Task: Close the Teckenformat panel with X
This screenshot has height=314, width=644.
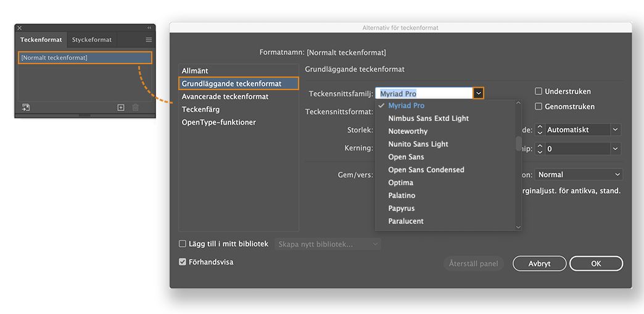Action: coord(19,28)
